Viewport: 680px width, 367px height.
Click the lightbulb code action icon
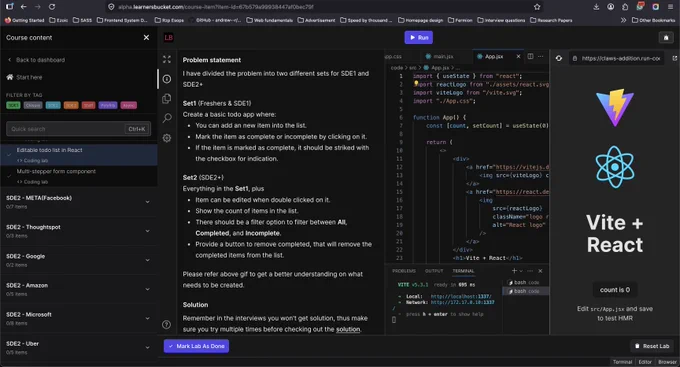(415, 83)
